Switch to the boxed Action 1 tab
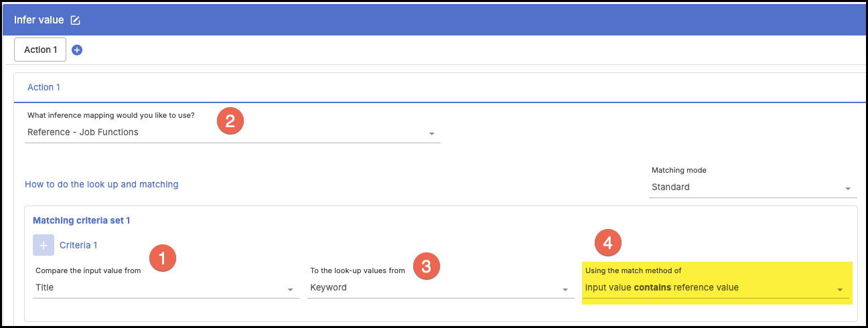The width and height of the screenshot is (868, 328). [x=40, y=50]
